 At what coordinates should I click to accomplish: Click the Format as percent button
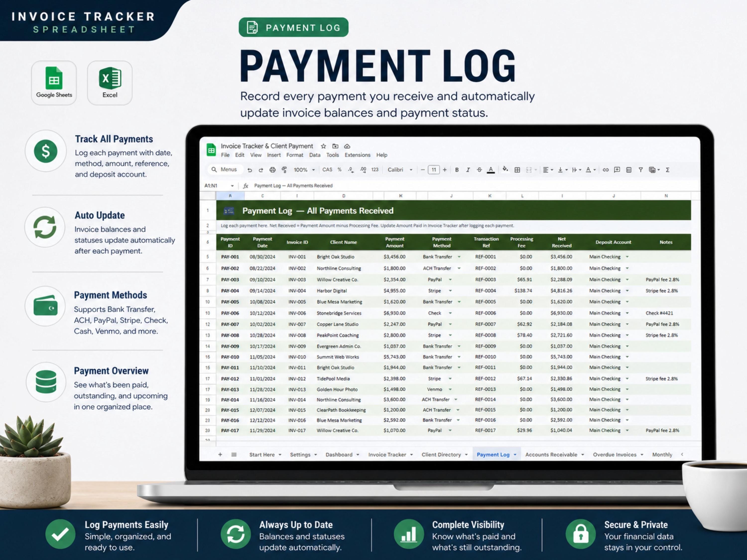339,170
